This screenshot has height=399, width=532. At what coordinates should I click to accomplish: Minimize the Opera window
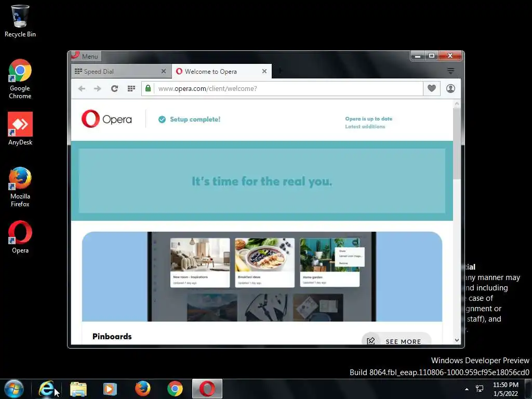point(418,56)
